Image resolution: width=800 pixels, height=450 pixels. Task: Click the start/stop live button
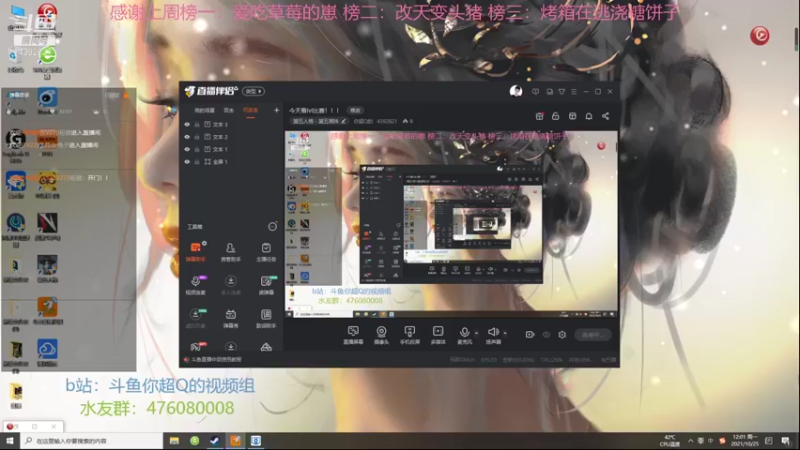593,335
